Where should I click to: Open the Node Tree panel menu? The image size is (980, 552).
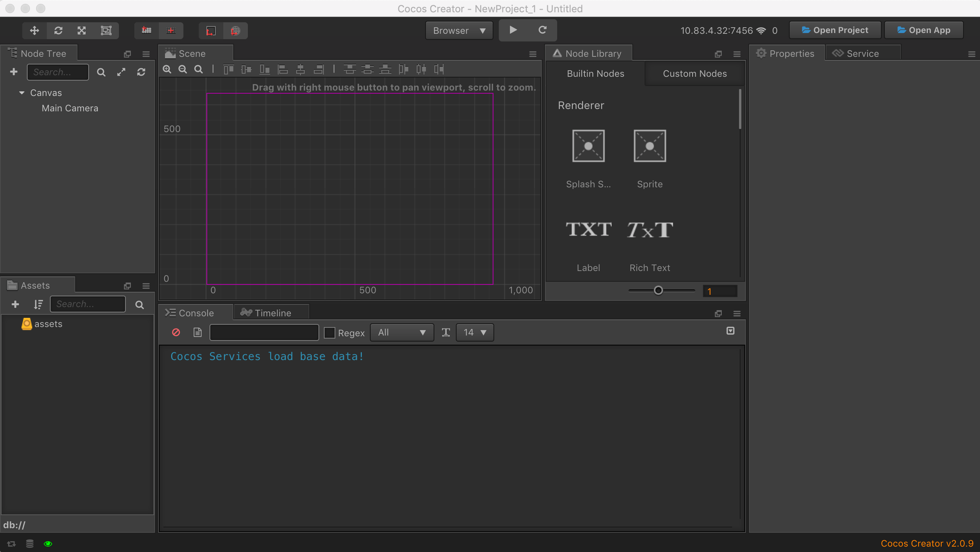pyautogui.click(x=146, y=54)
